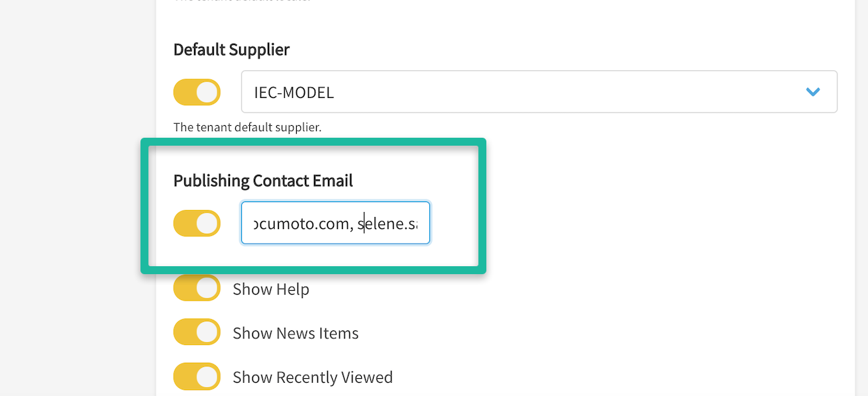This screenshot has width=868, height=396.
Task: Click the knob of the Default Supplier switch
Action: pyautogui.click(x=207, y=92)
